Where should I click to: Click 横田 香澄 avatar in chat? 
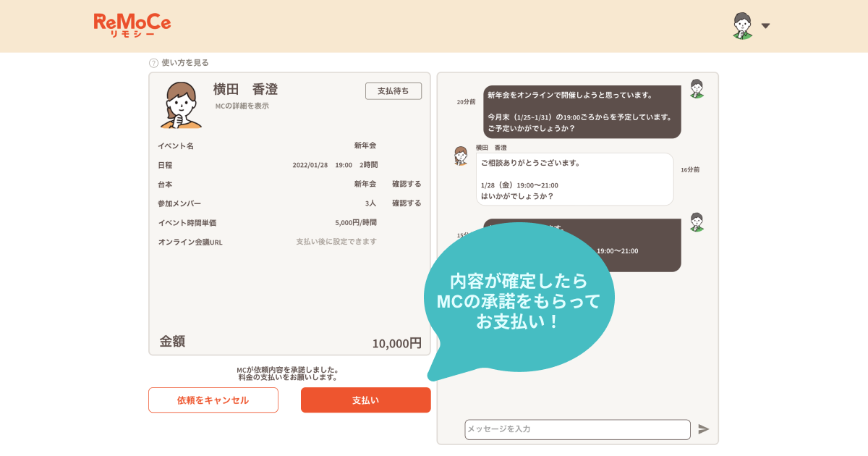pyautogui.click(x=461, y=156)
